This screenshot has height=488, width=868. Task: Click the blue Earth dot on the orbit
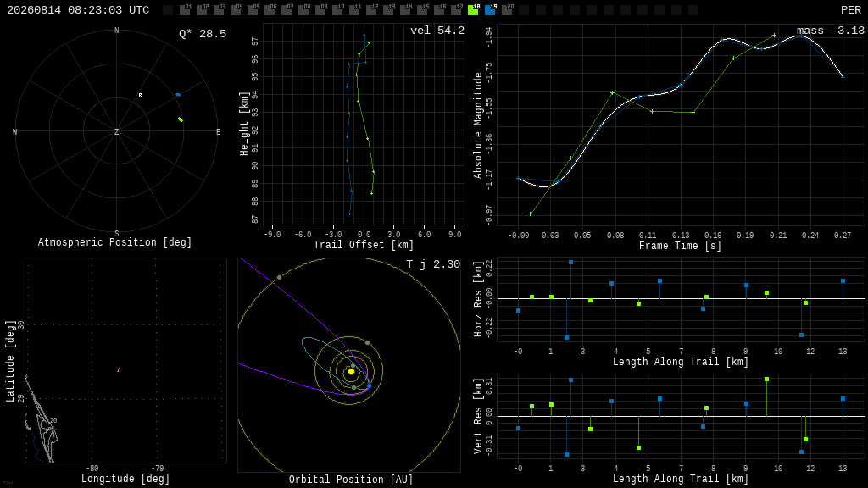pos(370,385)
